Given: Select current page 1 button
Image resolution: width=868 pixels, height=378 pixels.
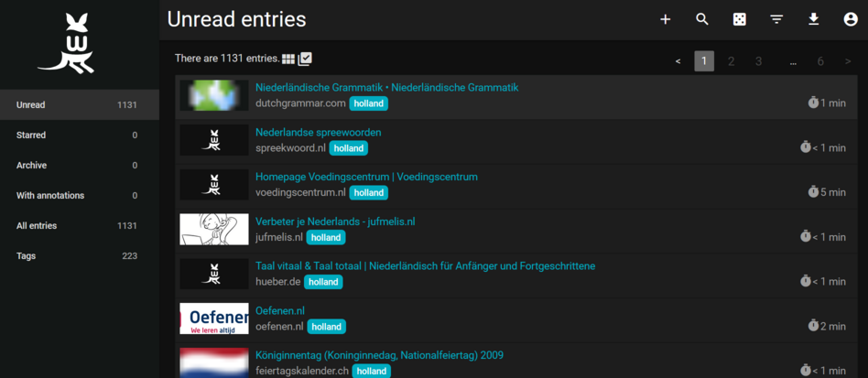Looking at the screenshot, I should coord(704,61).
